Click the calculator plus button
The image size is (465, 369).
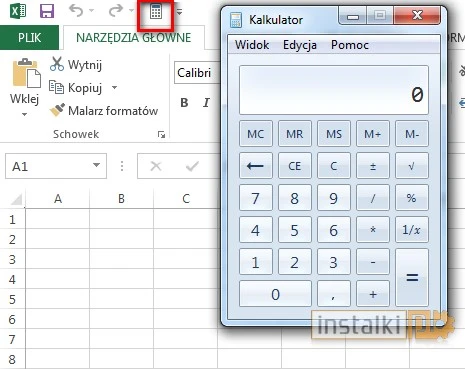point(373,294)
